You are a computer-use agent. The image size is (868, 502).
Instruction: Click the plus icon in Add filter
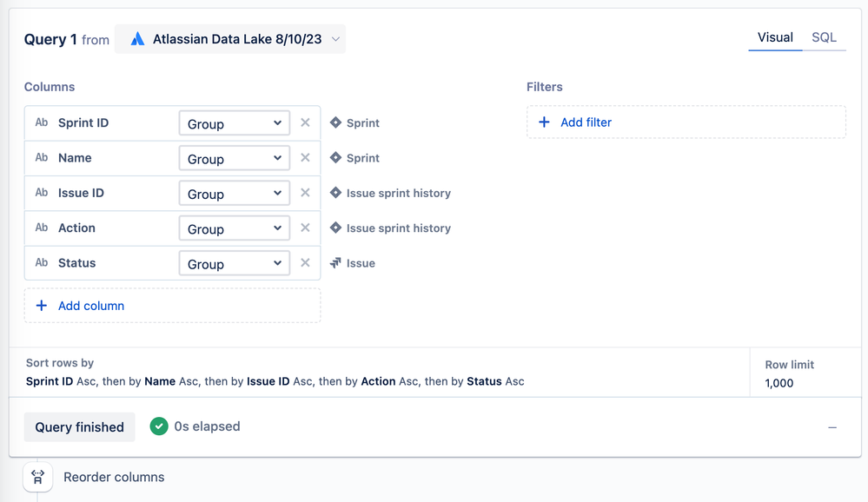[x=544, y=122]
